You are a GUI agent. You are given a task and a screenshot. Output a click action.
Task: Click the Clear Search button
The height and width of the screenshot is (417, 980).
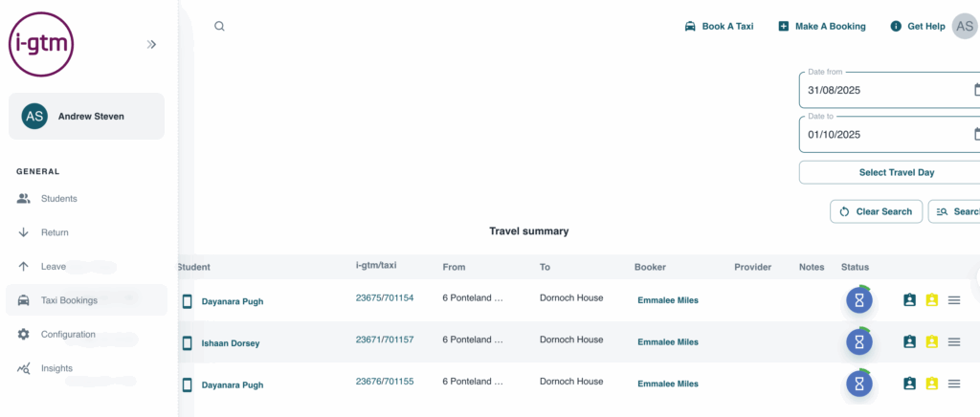click(x=877, y=211)
